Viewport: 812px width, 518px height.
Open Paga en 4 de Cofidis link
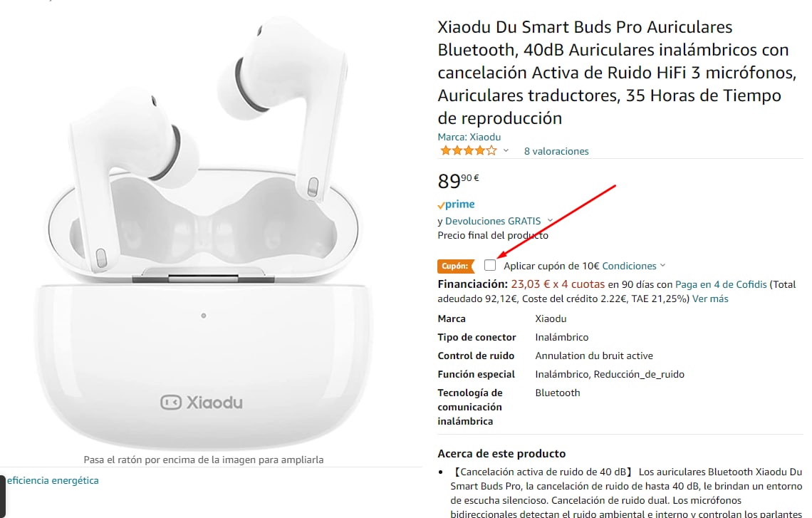(721, 284)
